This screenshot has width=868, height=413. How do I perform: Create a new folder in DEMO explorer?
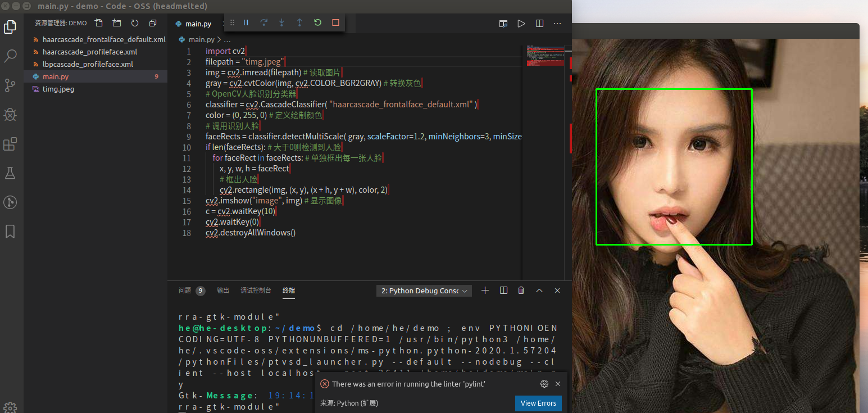point(117,23)
